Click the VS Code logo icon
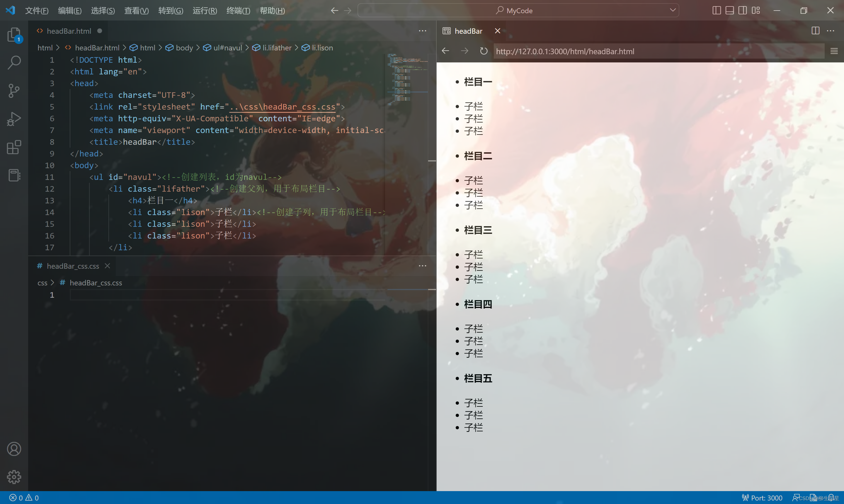The width and height of the screenshot is (844, 504). [x=11, y=10]
